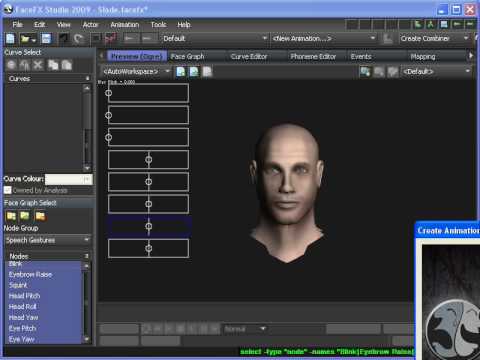This screenshot has width=480, height=360.
Task: Click the orange Face Graph Select folder icon
Action: [40, 216]
